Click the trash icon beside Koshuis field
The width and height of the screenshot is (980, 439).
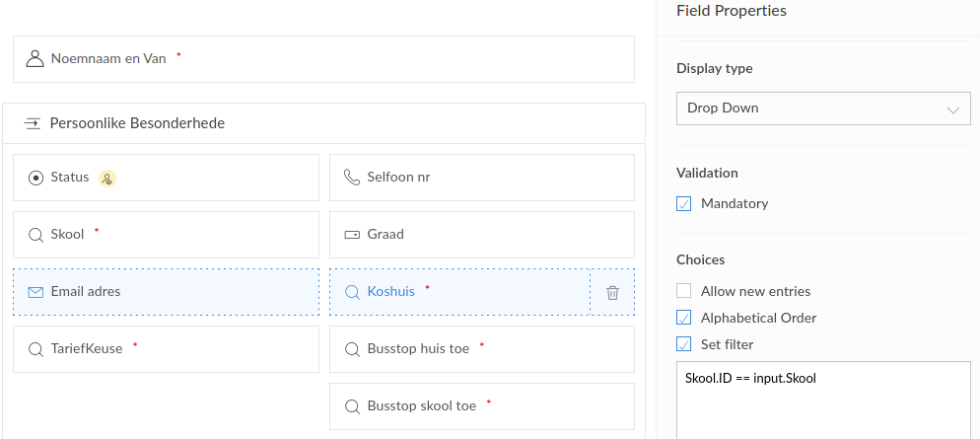pos(612,292)
